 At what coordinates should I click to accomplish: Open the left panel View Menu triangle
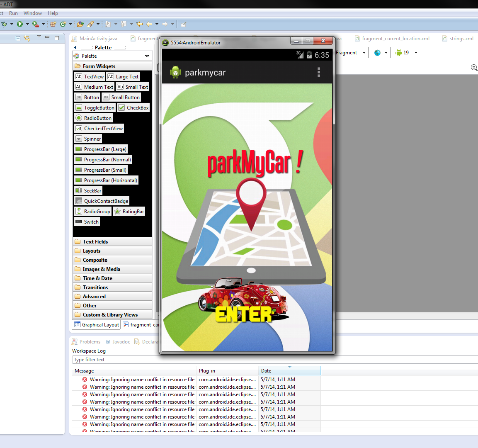39,37
